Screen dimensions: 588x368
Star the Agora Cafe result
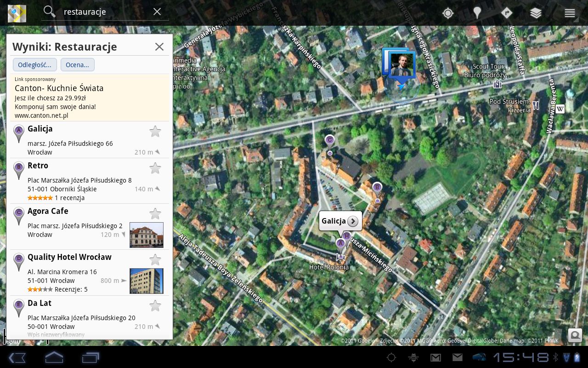(155, 214)
